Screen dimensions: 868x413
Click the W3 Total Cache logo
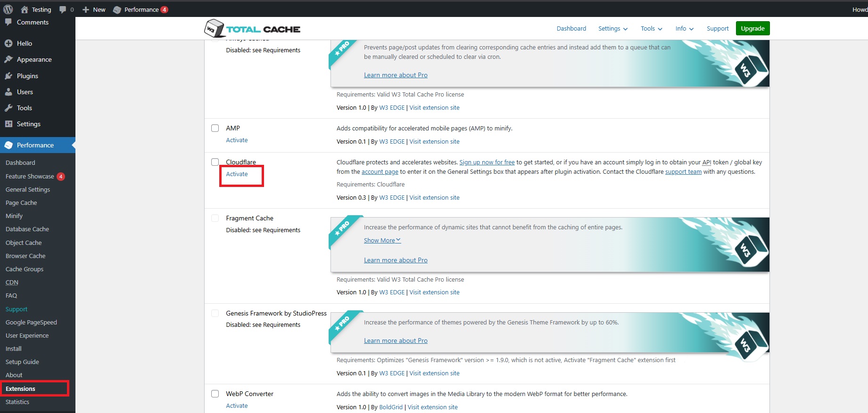(252, 29)
